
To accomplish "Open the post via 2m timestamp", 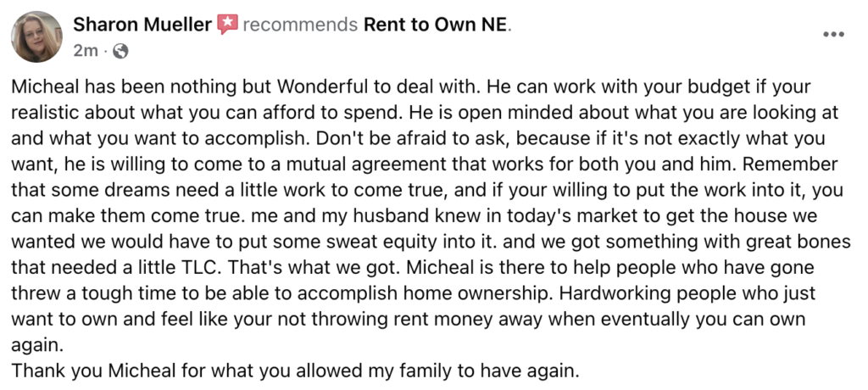I will [86, 51].
